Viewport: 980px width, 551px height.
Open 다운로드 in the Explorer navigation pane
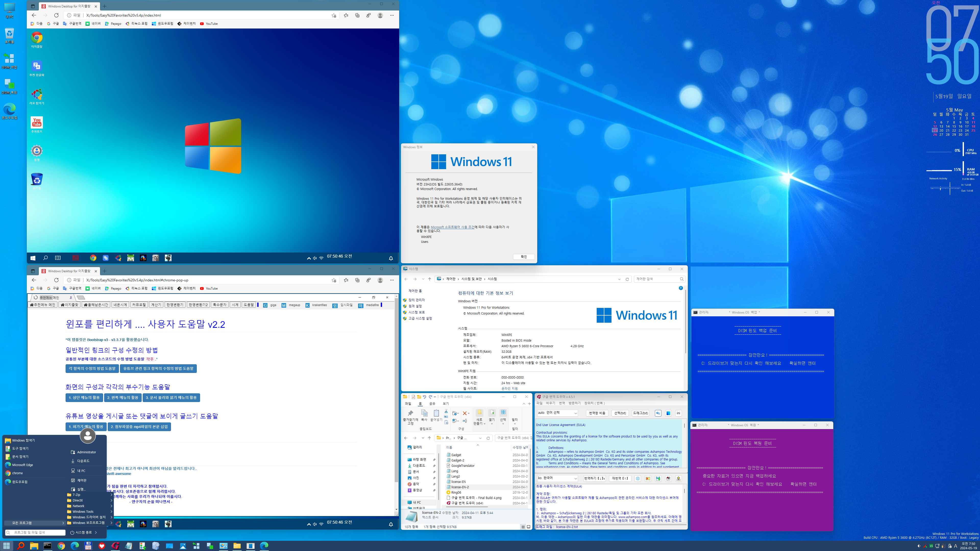pos(419,466)
